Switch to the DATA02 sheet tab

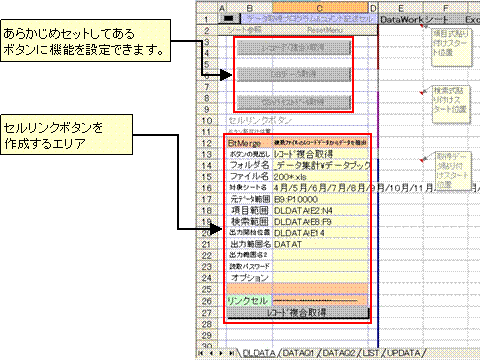[x=339, y=353]
